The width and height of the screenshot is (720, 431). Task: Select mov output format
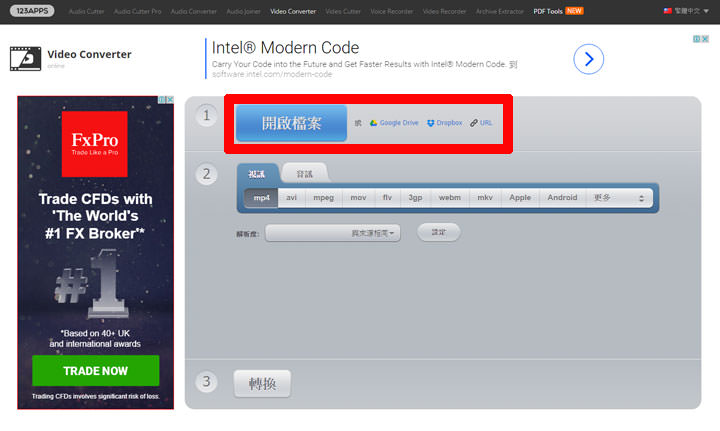[359, 198]
